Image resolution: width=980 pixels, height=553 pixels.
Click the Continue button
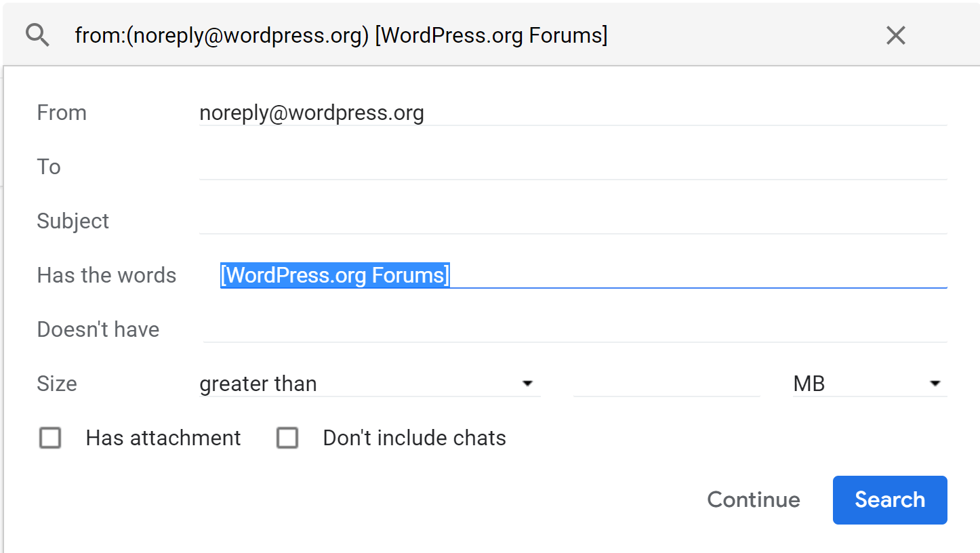(x=754, y=499)
